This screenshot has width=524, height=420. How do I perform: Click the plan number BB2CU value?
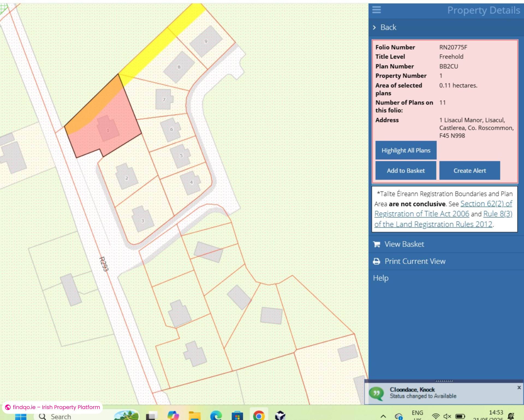[448, 66]
